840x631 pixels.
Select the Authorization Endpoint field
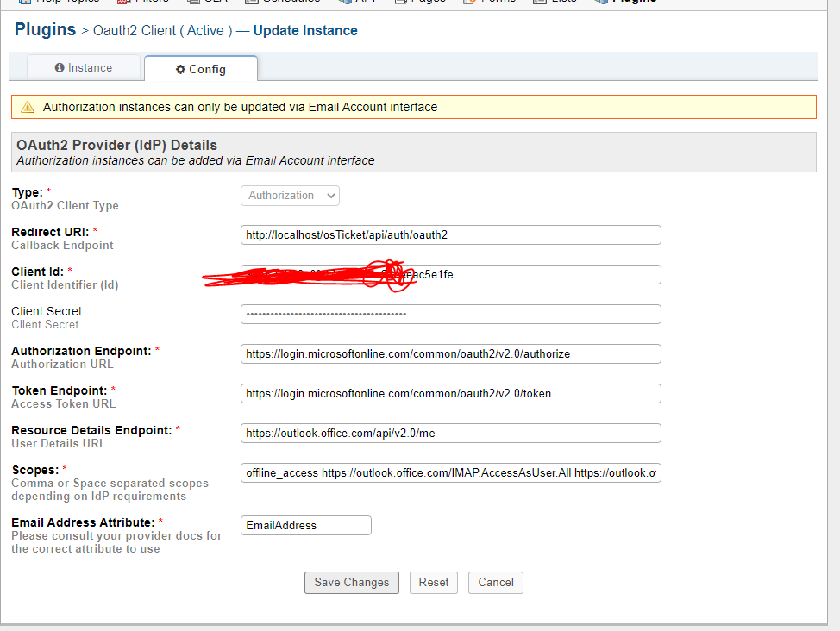pyautogui.click(x=450, y=354)
